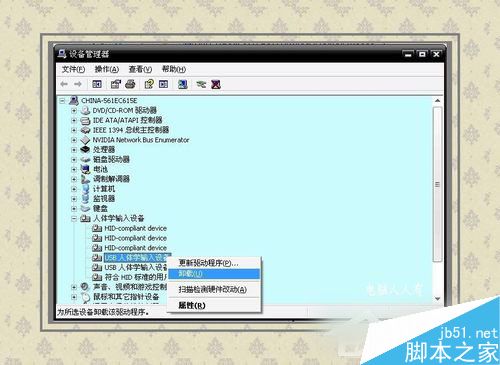
Task: Expand the 键盘 node
Action: click(74, 209)
